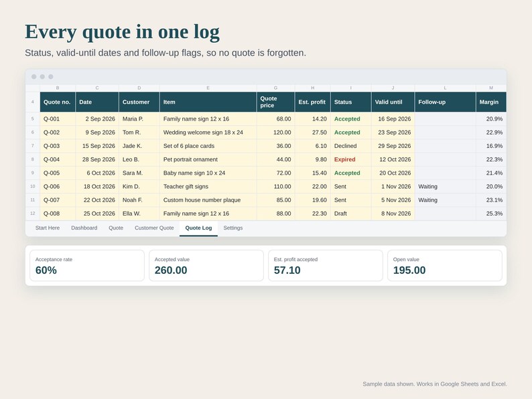Open the Start Here sheet tab
Image resolution: width=532 pixels, height=399 pixels.
[48, 228]
